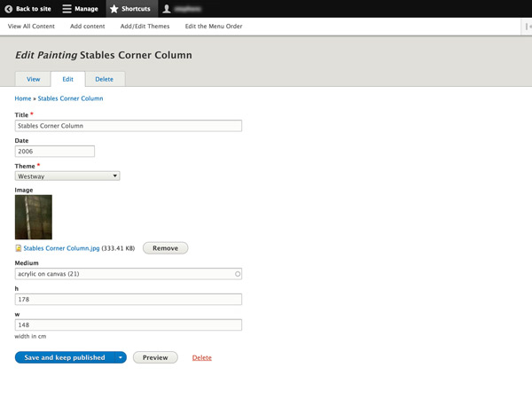Collapse the toolbar with the right-edge handle
Viewport: 532px width, 414px height.
(528, 27)
